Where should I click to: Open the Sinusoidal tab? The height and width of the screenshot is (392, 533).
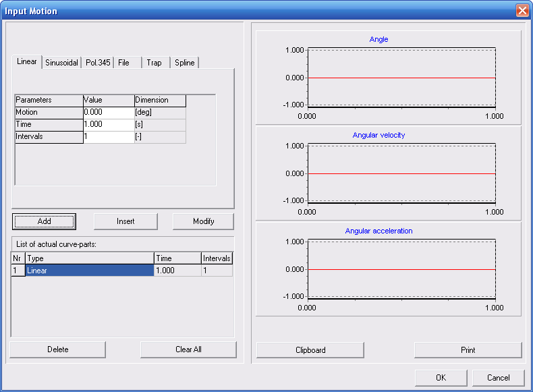click(x=61, y=63)
